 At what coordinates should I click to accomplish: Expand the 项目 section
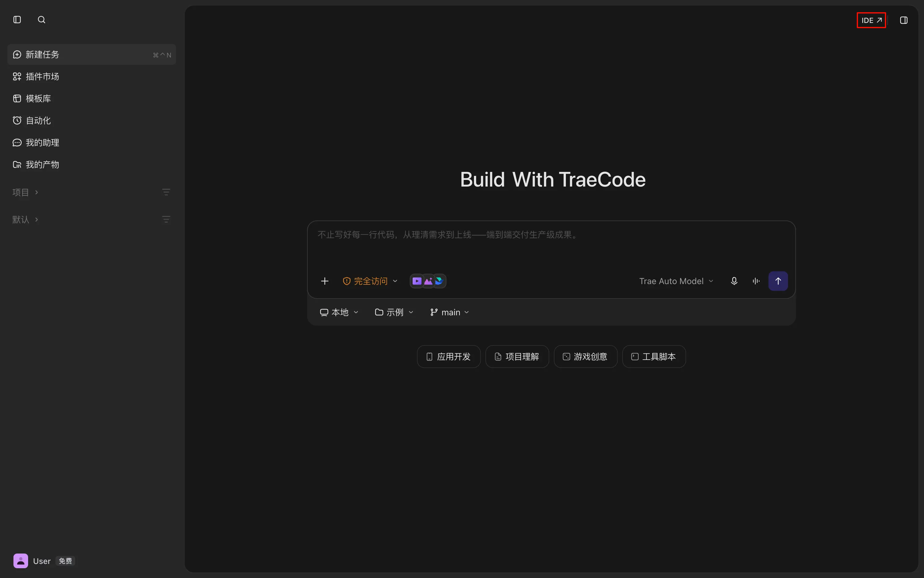(x=25, y=192)
